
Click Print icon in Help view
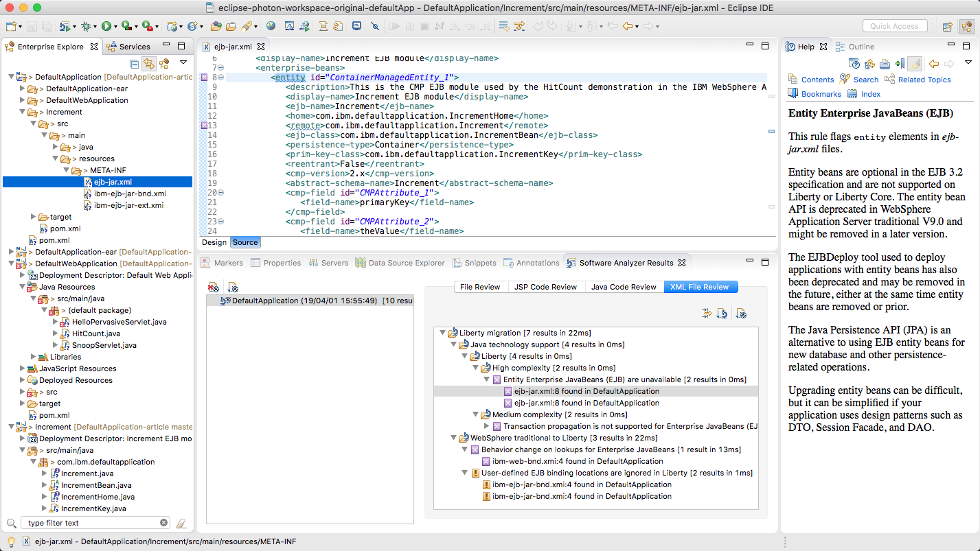click(x=885, y=64)
